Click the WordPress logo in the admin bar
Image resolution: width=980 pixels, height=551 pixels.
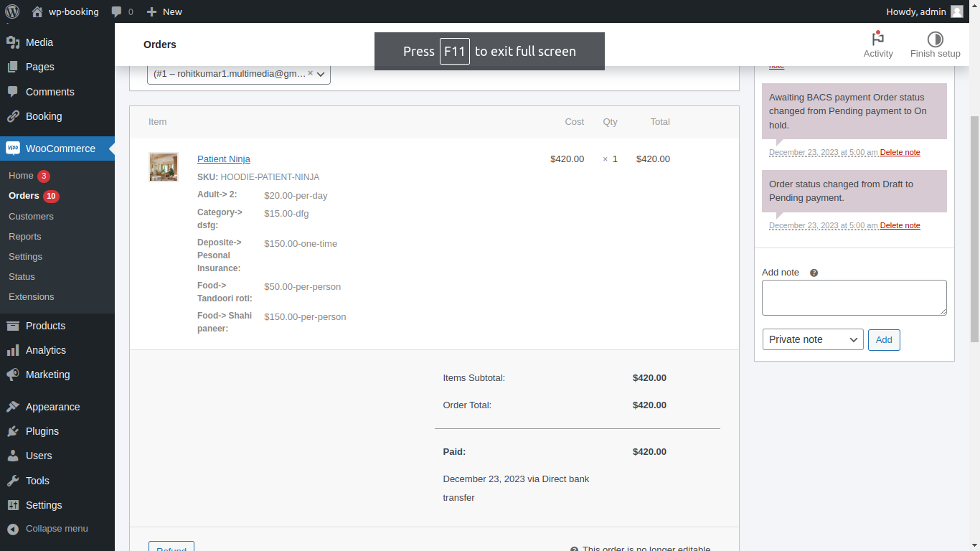12,11
